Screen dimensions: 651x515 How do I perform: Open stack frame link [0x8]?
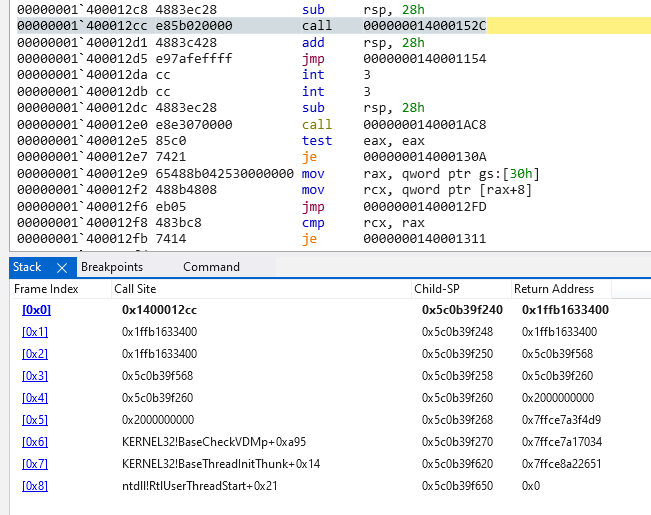click(x=35, y=486)
